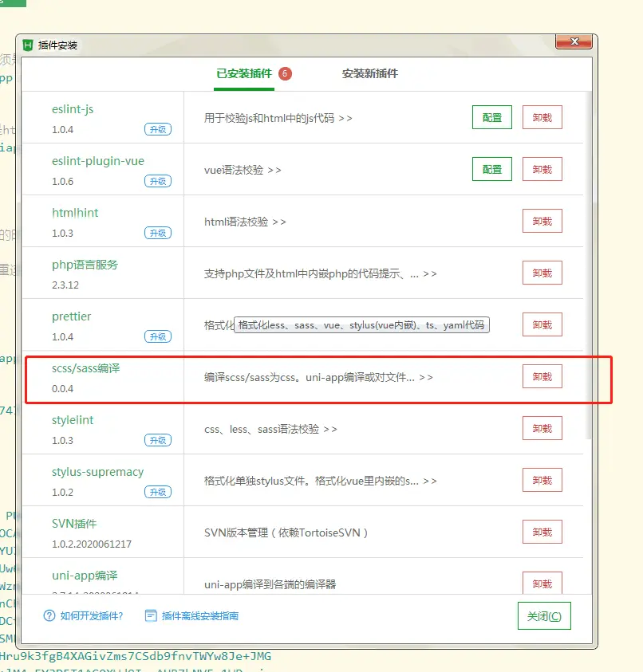Click the 升级 badge for prettier

pos(156,336)
